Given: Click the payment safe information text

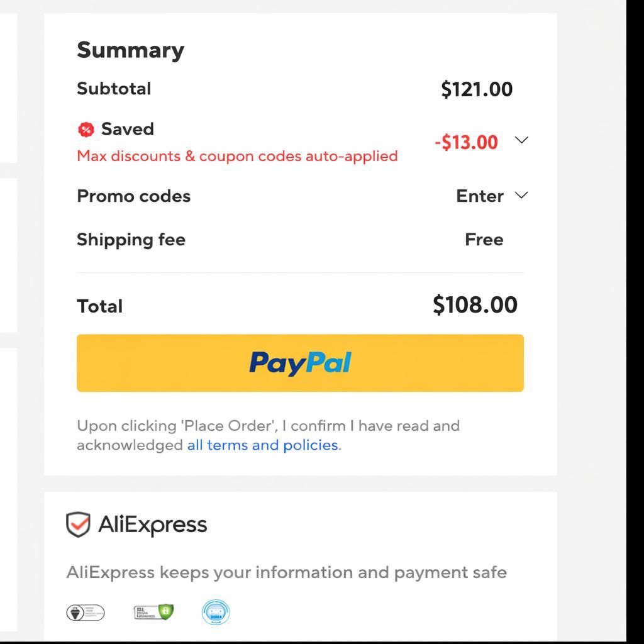Looking at the screenshot, I should [286, 572].
